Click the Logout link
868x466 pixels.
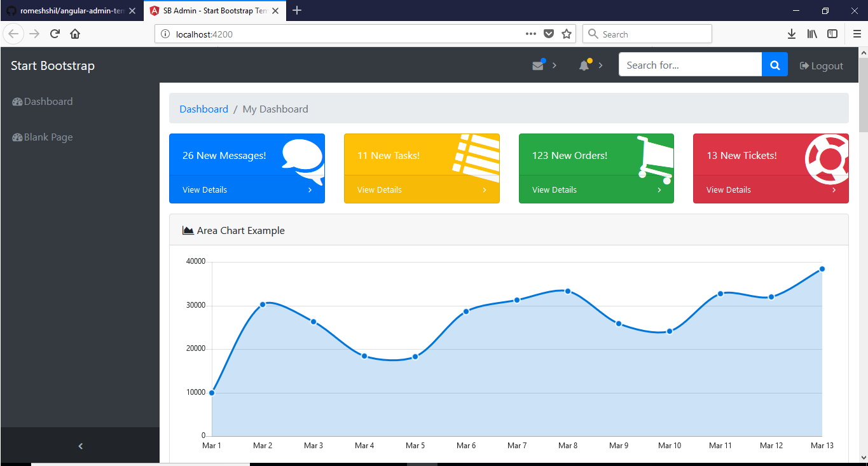[x=821, y=65]
